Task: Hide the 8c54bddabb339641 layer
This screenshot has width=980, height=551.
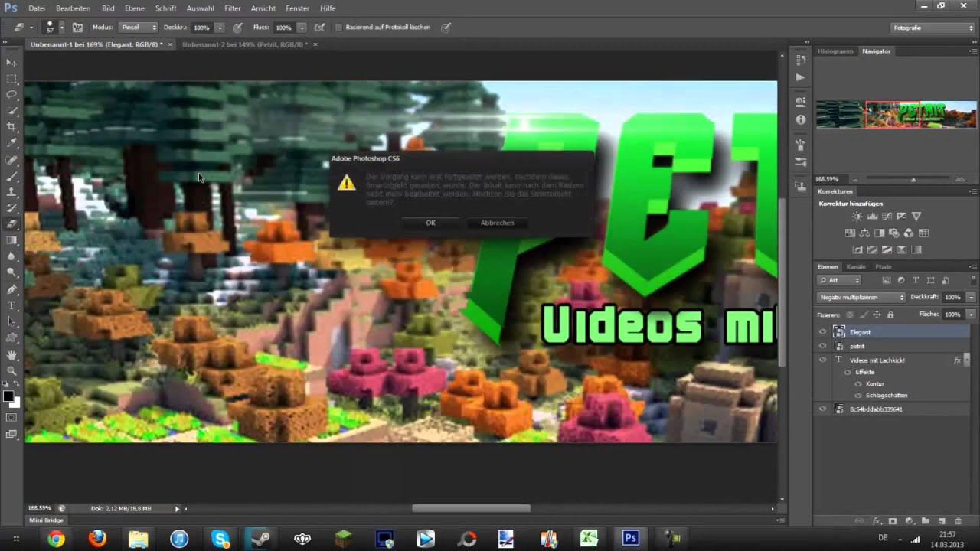Action: pos(823,409)
